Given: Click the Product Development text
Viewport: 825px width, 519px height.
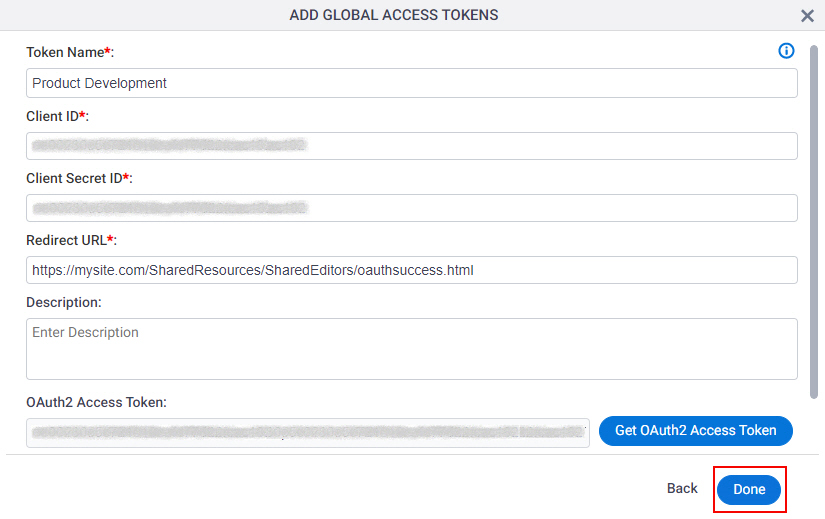Looking at the screenshot, I should tap(99, 83).
